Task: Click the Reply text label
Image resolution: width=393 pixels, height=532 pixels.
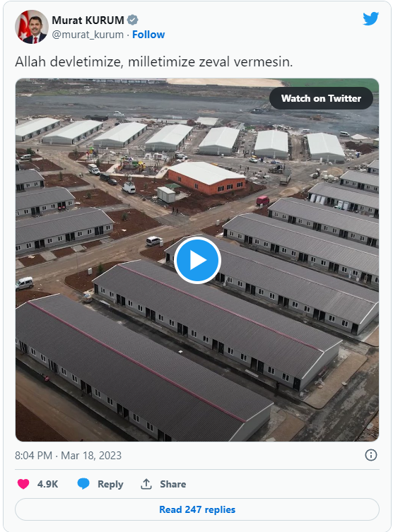Action: (x=110, y=484)
